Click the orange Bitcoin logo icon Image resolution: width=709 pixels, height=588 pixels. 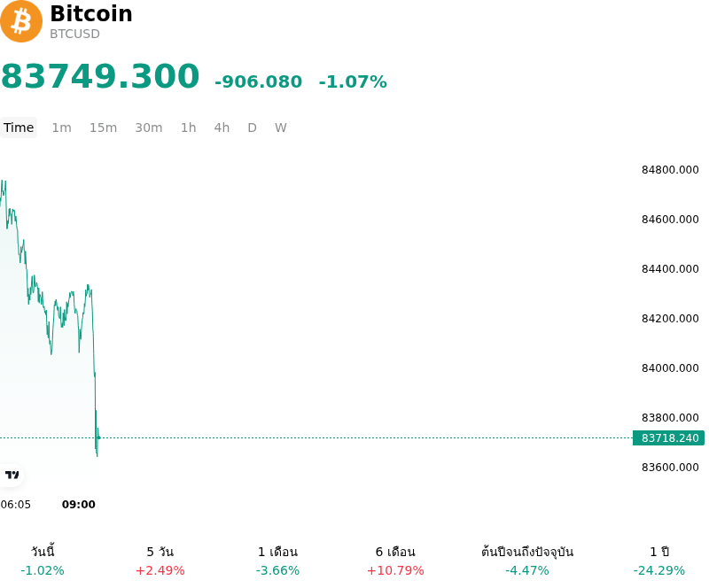click(x=20, y=21)
